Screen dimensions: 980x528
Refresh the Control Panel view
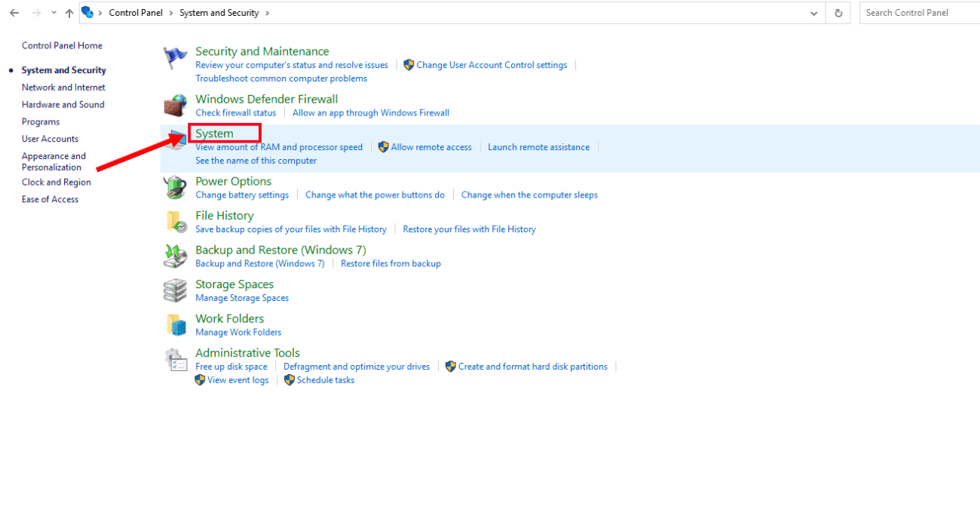(838, 13)
